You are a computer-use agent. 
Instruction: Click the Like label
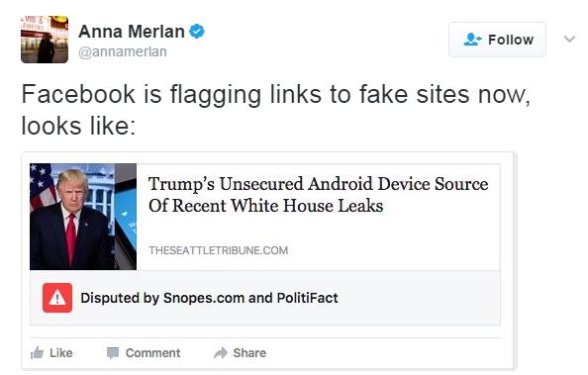[x=61, y=353]
